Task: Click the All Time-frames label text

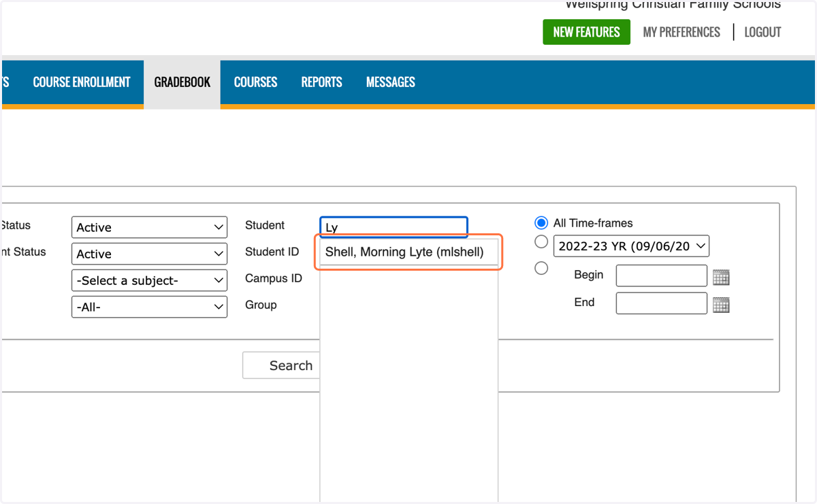Action: [593, 223]
